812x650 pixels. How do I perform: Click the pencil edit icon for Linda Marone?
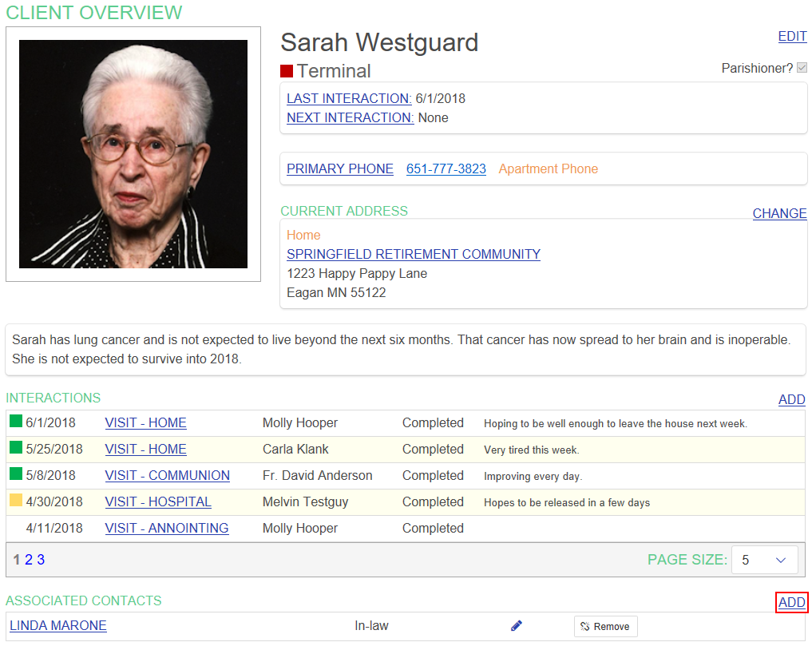(516, 626)
